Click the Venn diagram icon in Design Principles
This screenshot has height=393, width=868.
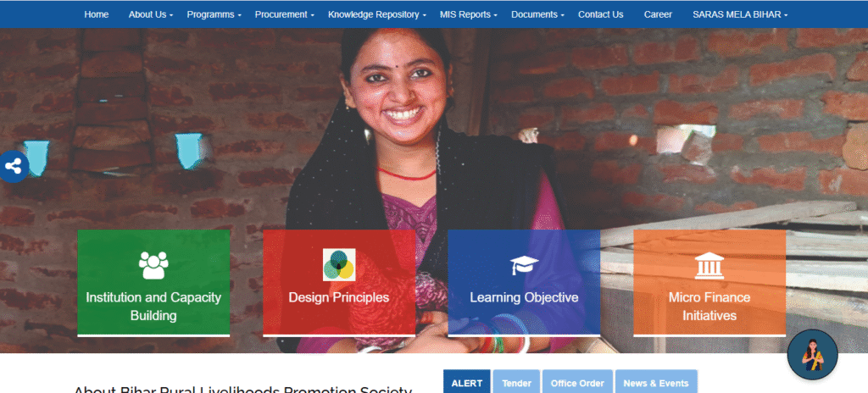coord(339,264)
